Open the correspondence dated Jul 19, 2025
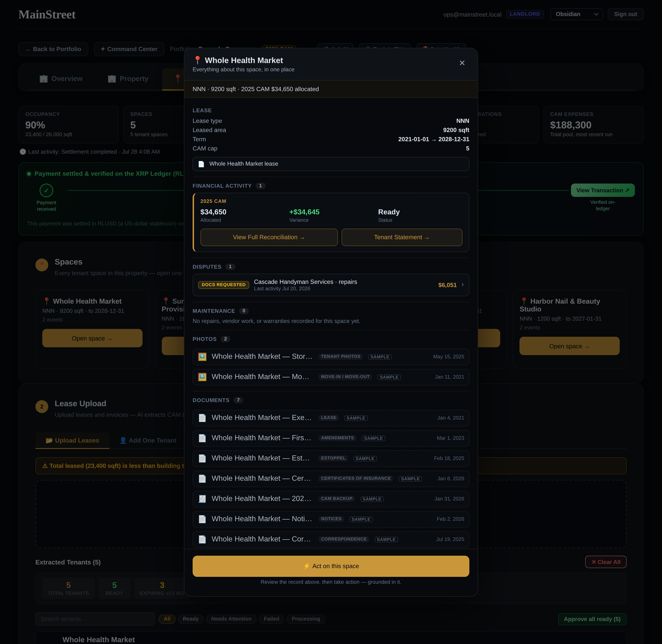This screenshot has height=644, width=662. [331, 540]
